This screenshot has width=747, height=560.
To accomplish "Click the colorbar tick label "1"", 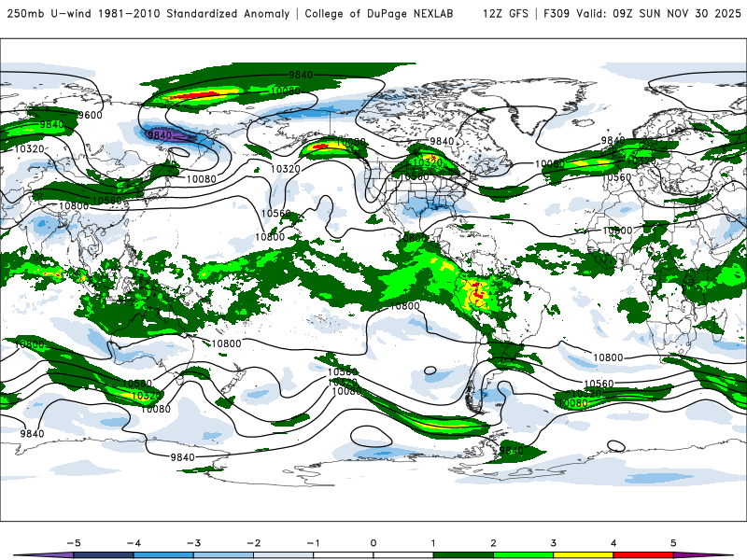I will 433,543.
